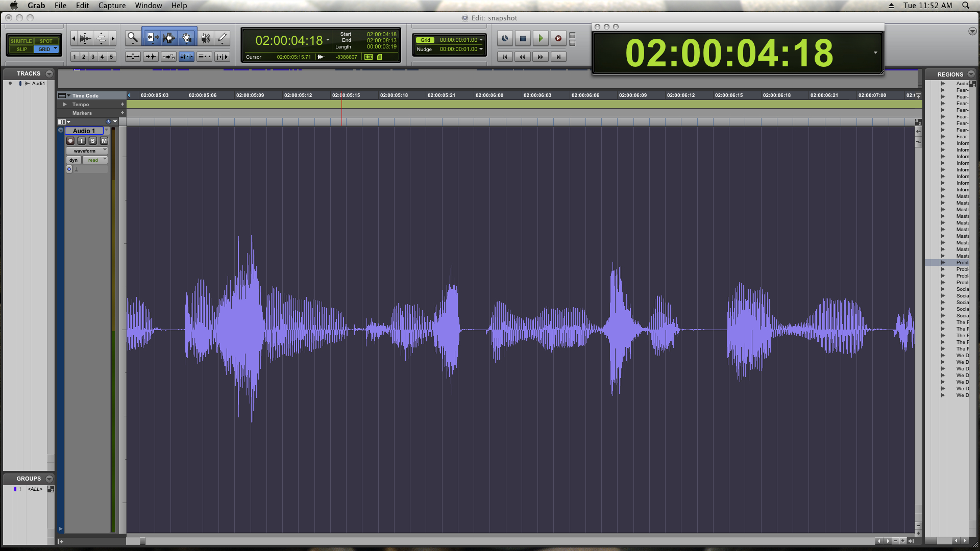Click Fast Forward transport button
The height and width of the screenshot is (551, 980).
pos(541,57)
